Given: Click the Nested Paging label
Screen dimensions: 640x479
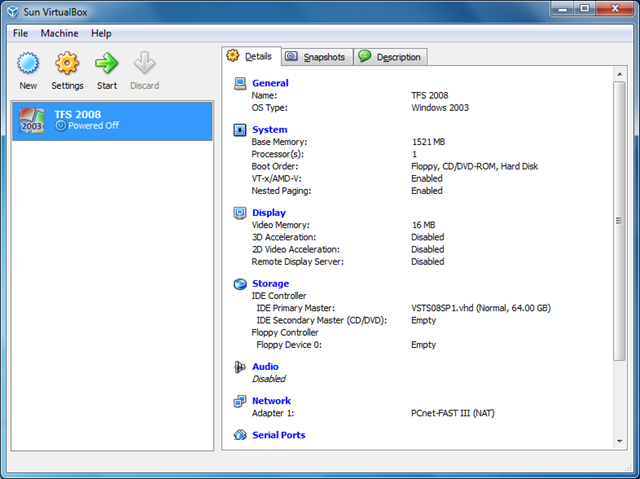Looking at the screenshot, I should click(x=281, y=191).
